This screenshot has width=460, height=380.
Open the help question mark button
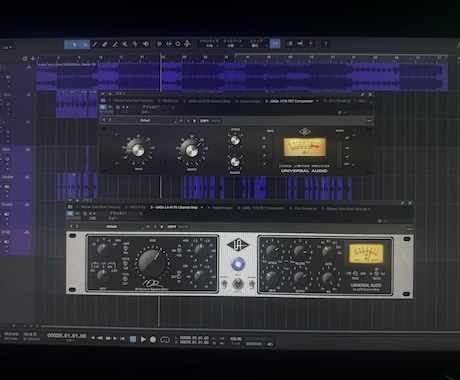325,44
